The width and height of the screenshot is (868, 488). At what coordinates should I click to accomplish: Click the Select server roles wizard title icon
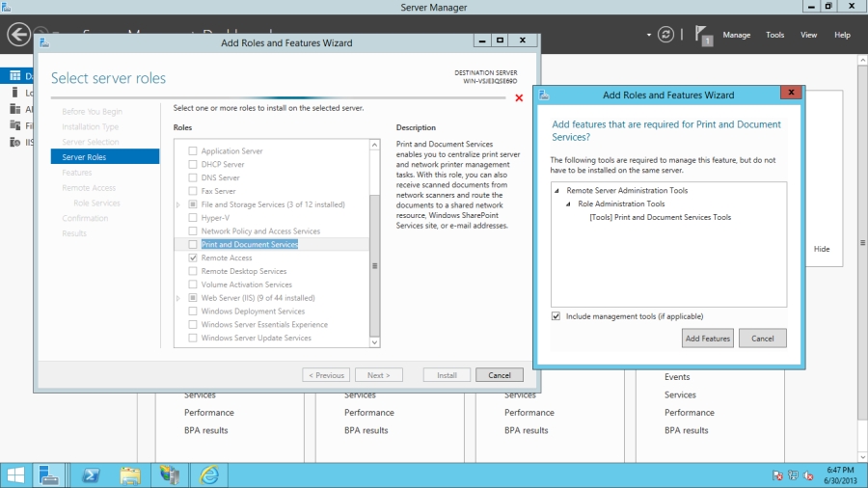tap(44, 42)
